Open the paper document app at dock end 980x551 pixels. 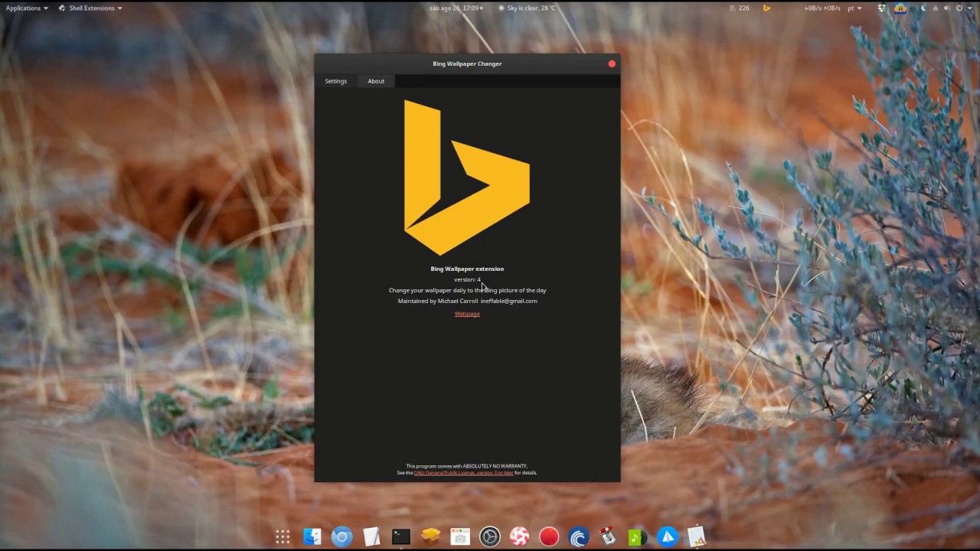pyautogui.click(x=697, y=537)
